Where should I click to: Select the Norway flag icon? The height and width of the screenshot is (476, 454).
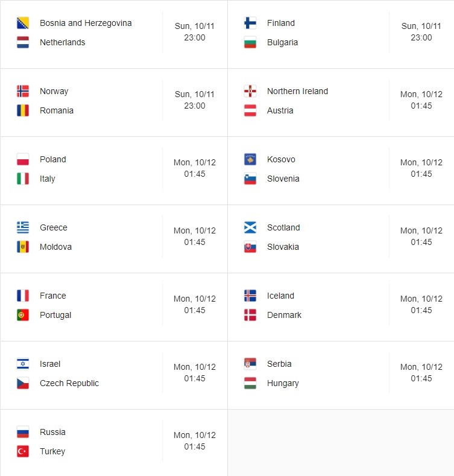[23, 91]
